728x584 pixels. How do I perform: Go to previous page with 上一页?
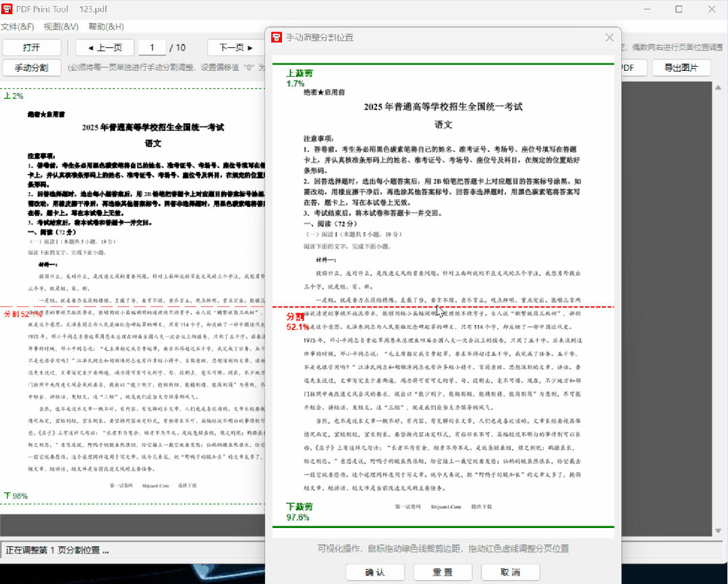coord(105,47)
